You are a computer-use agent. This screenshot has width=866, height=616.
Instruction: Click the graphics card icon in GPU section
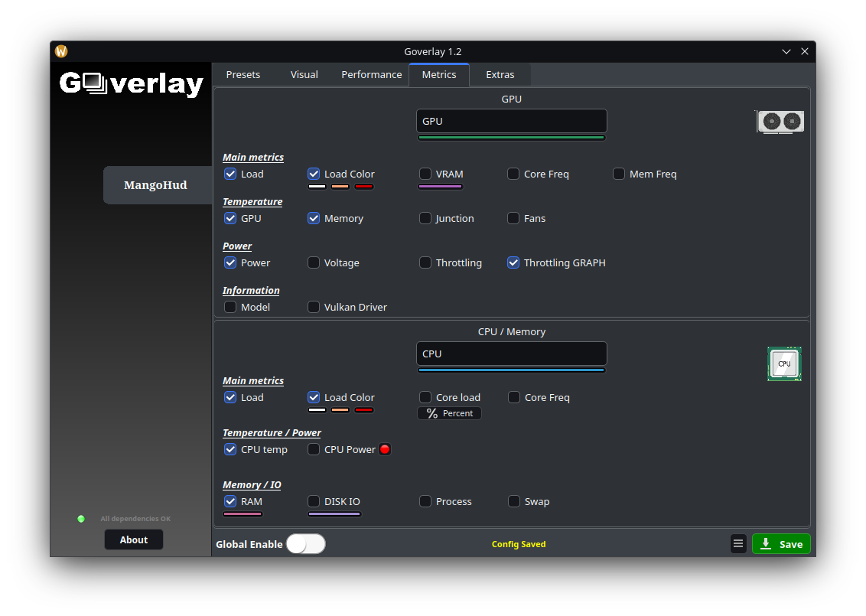click(780, 122)
